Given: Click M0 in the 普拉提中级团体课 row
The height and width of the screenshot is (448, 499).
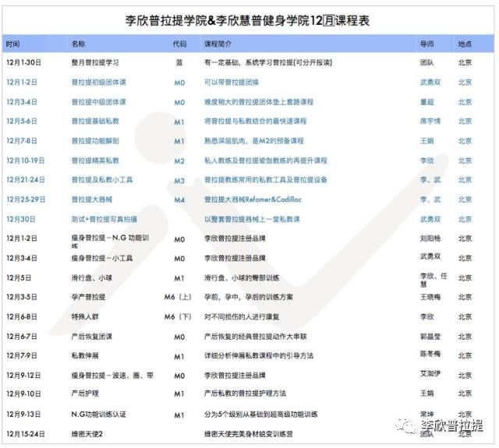Looking at the screenshot, I should [x=179, y=102].
